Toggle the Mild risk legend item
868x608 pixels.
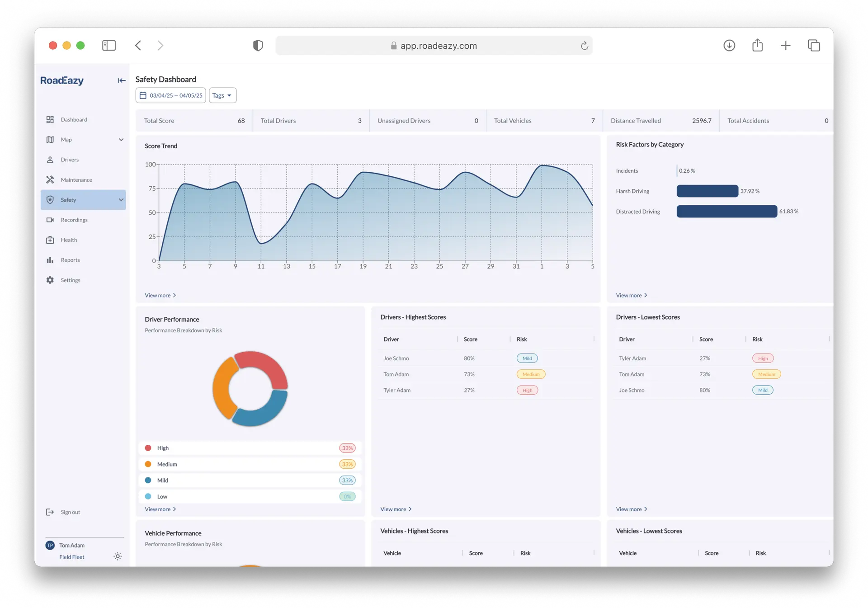[162, 481]
